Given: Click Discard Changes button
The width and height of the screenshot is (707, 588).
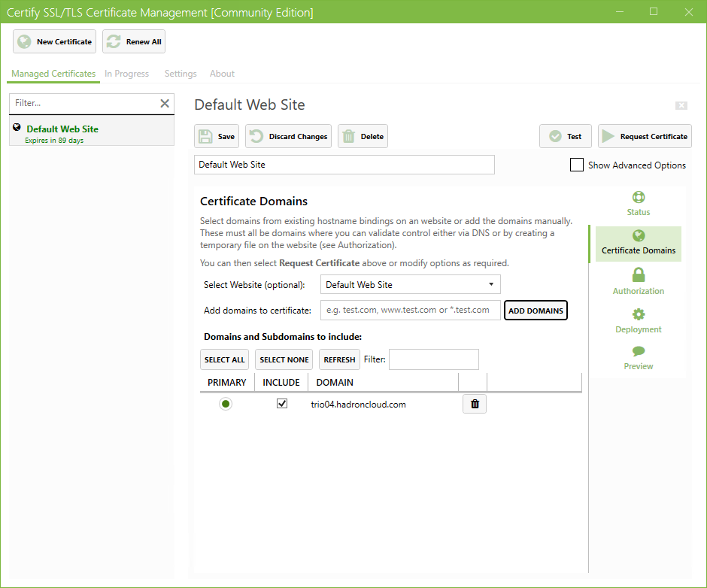Looking at the screenshot, I should [x=289, y=136].
